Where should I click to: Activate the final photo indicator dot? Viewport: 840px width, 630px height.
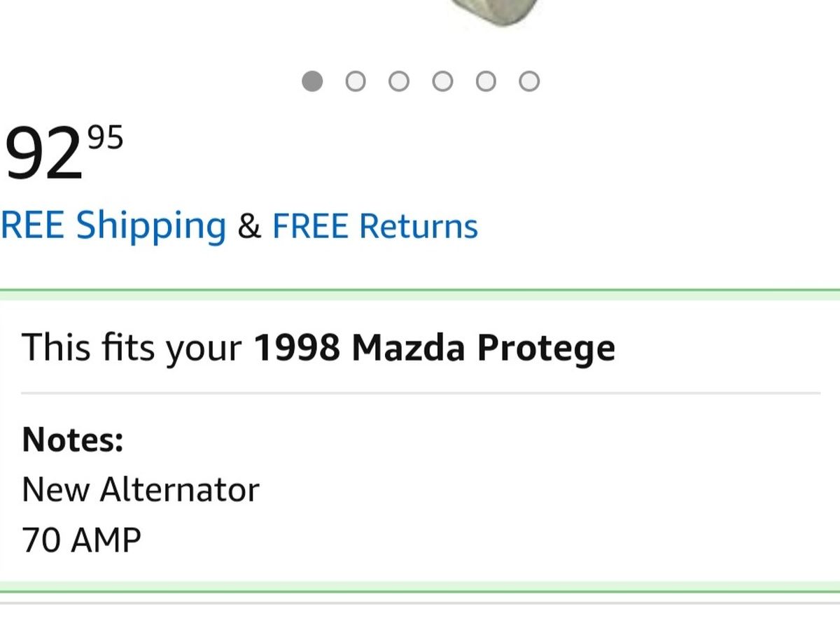529,81
